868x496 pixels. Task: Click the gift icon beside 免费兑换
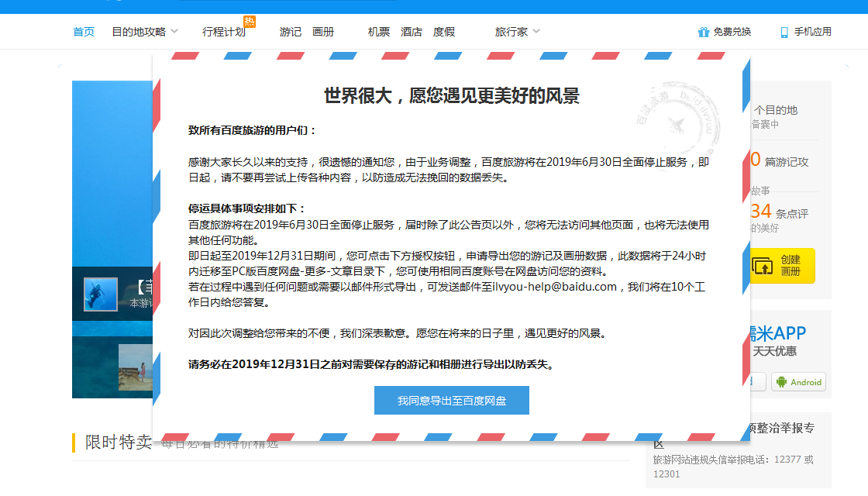click(704, 32)
